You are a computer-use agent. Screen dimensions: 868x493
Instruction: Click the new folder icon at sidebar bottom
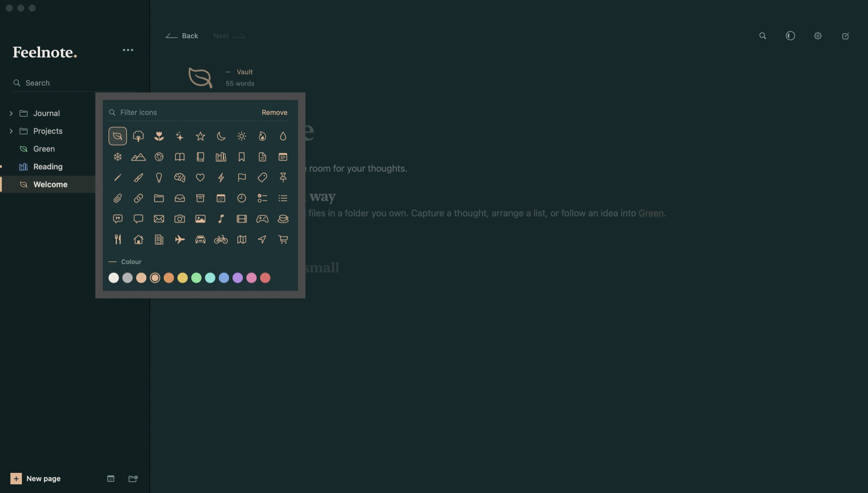click(133, 479)
